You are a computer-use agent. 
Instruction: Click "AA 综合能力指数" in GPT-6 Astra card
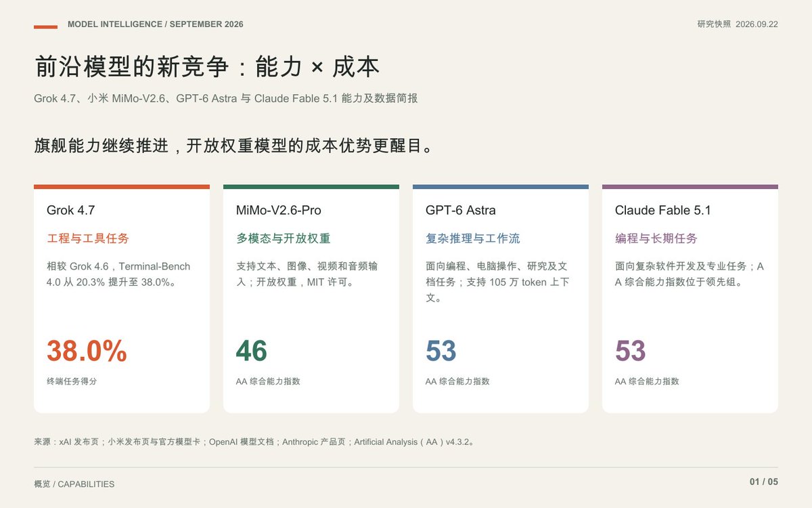point(457,381)
